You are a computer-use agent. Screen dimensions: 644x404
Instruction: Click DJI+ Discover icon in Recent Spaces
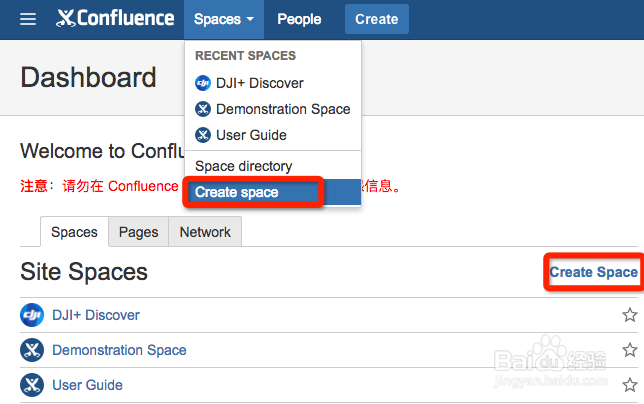(x=203, y=83)
